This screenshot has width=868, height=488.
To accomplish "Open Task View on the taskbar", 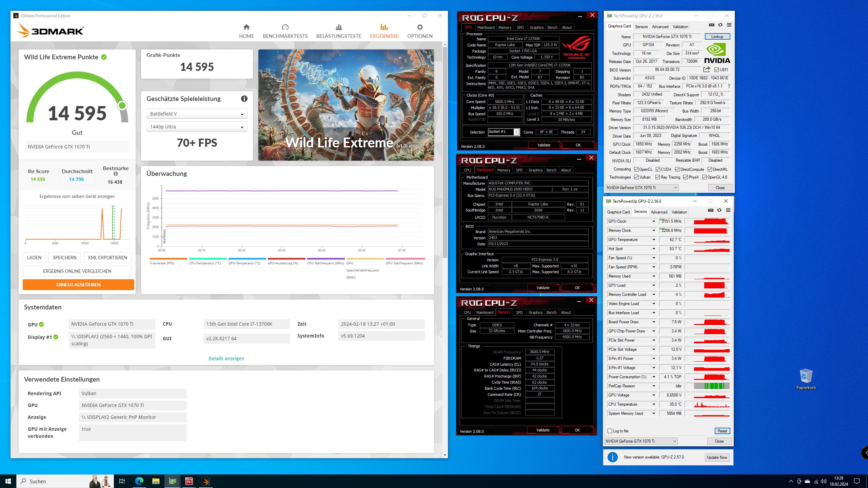I will click(122, 481).
